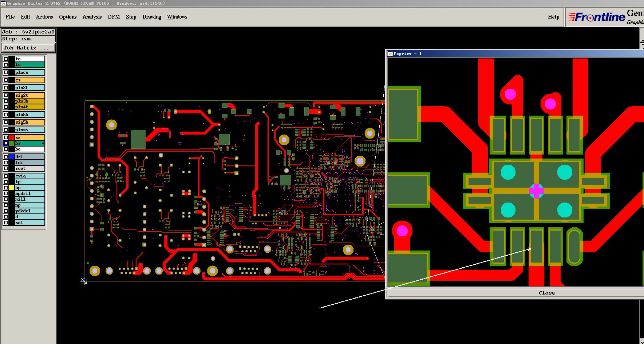The width and height of the screenshot is (644, 344).
Task: Close the Popview window using Close button
Action: point(547,293)
